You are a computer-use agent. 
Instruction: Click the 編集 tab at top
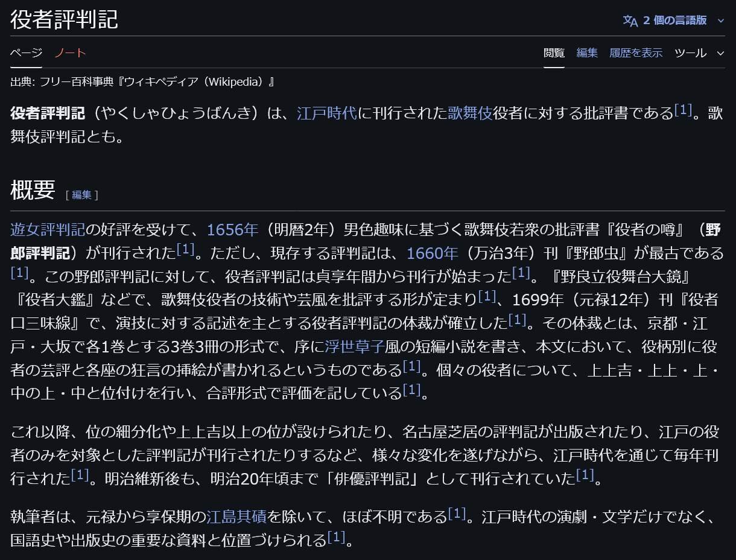[x=587, y=53]
